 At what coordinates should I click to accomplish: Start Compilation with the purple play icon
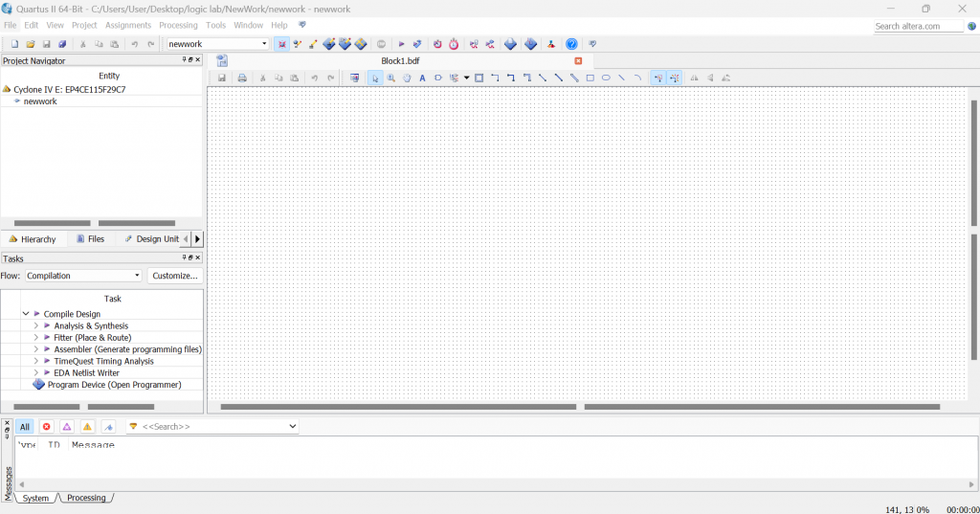401,44
